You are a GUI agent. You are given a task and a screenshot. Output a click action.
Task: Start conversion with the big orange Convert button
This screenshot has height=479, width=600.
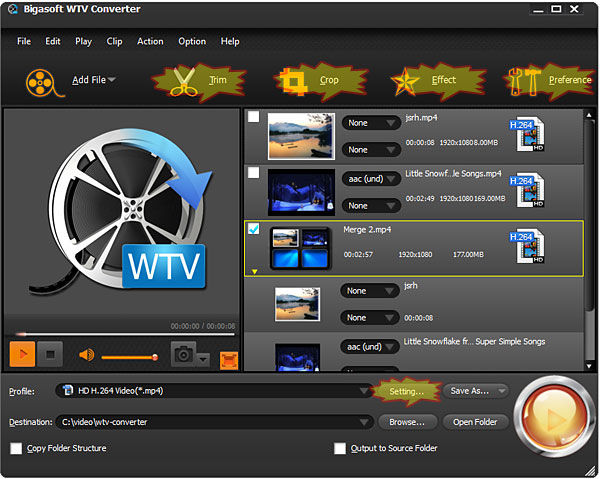pyautogui.click(x=553, y=417)
